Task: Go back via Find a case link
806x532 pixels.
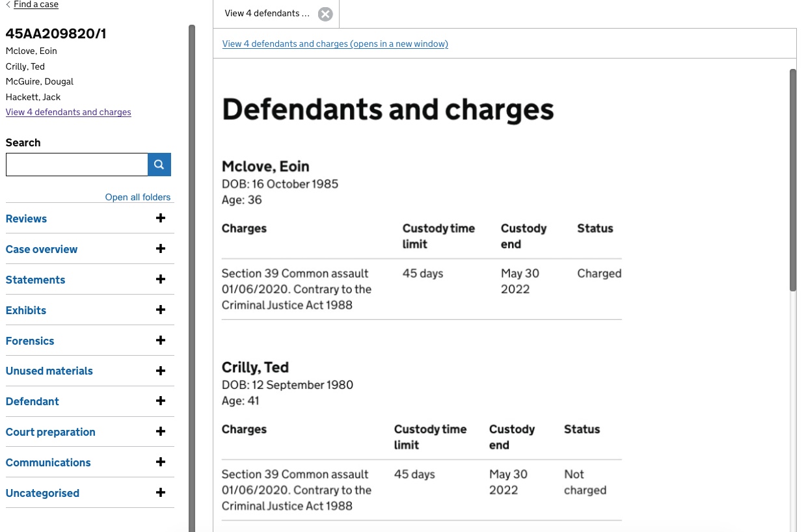Action: click(x=36, y=5)
